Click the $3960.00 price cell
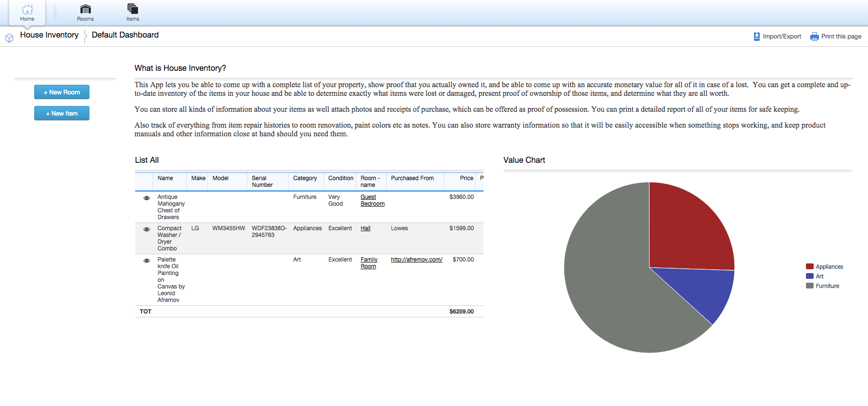Viewport: 868px width, 406px height. [461, 197]
